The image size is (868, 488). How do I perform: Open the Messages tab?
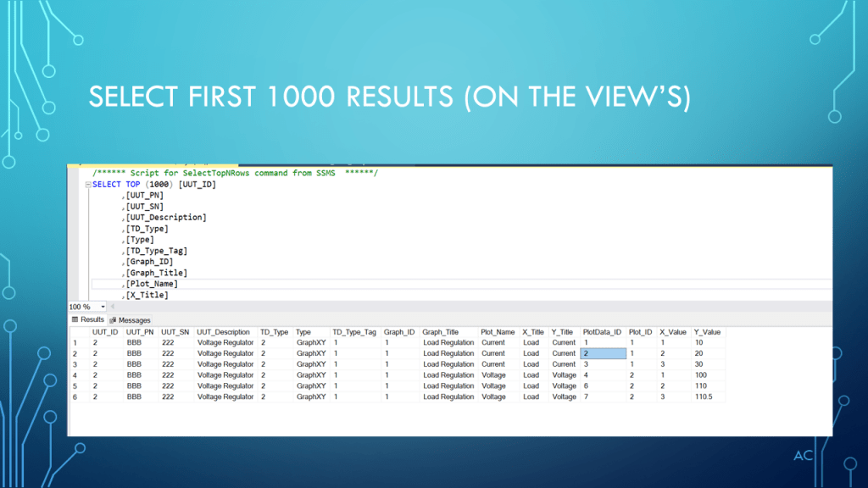[x=133, y=320]
